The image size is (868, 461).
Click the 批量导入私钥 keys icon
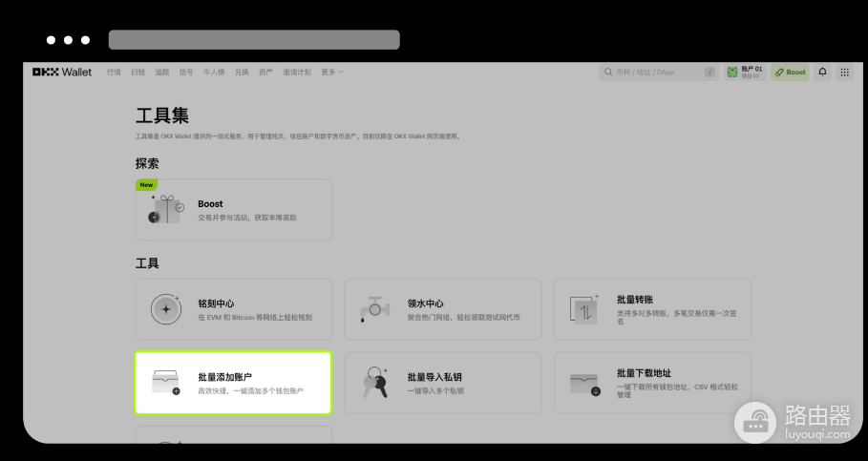click(x=375, y=382)
